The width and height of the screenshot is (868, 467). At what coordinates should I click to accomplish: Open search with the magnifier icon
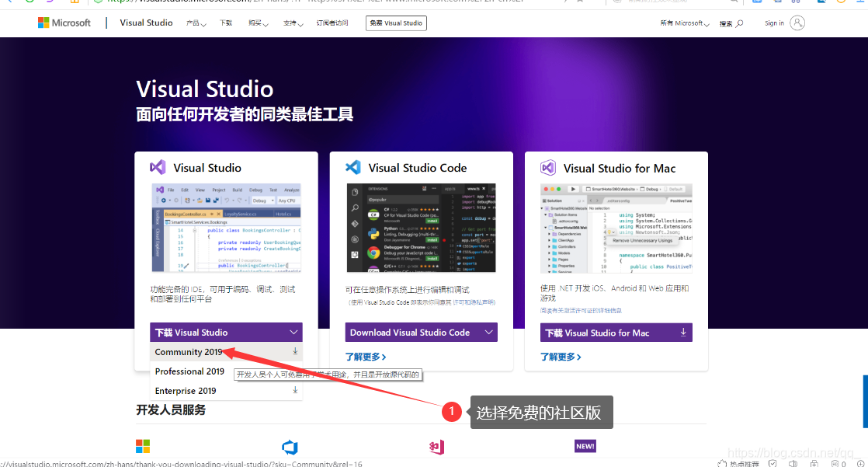pos(739,23)
